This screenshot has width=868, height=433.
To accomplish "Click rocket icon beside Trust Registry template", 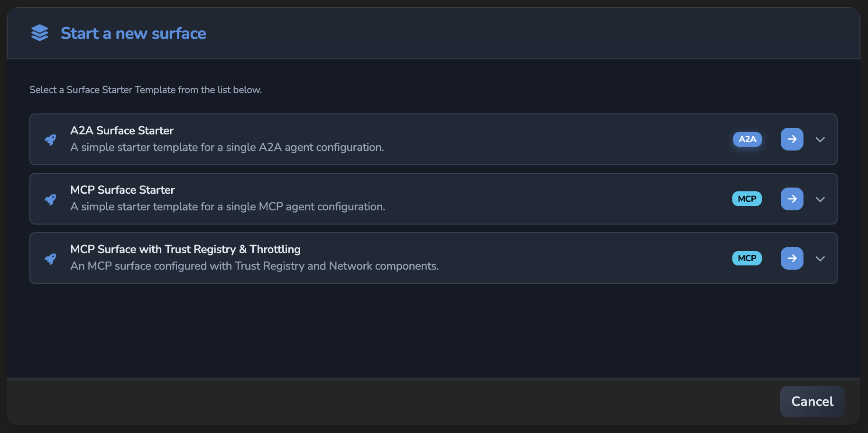I will 50,259.
